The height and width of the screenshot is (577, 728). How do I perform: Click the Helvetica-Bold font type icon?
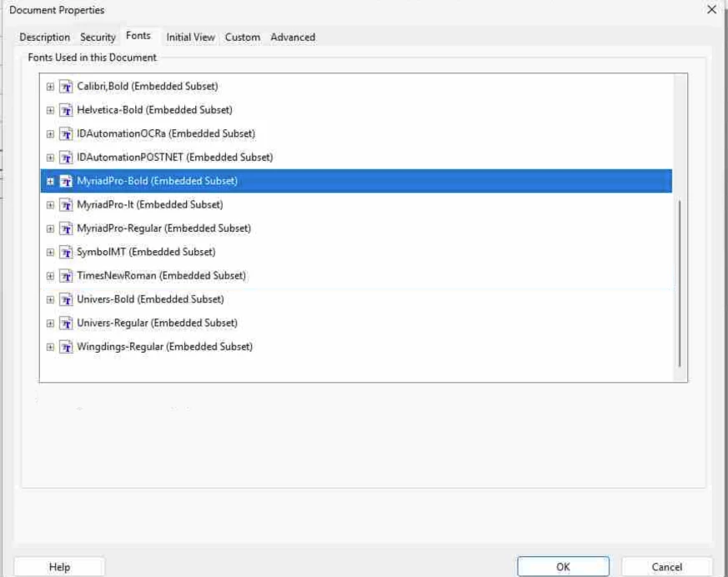click(66, 110)
